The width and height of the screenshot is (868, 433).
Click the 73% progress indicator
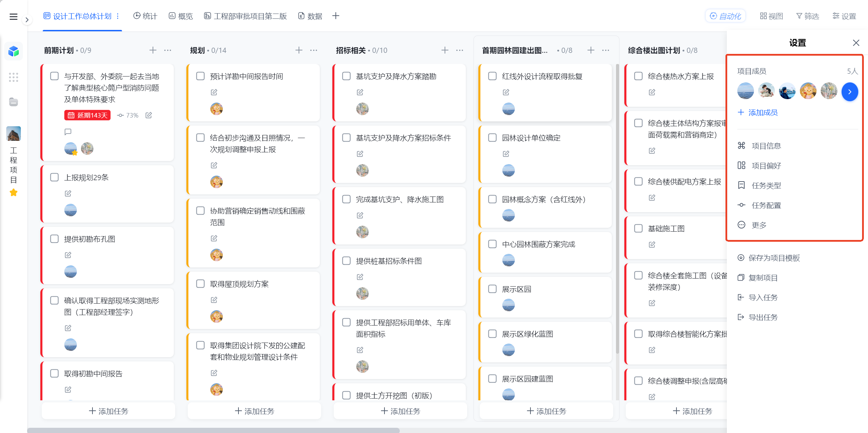pyautogui.click(x=128, y=115)
